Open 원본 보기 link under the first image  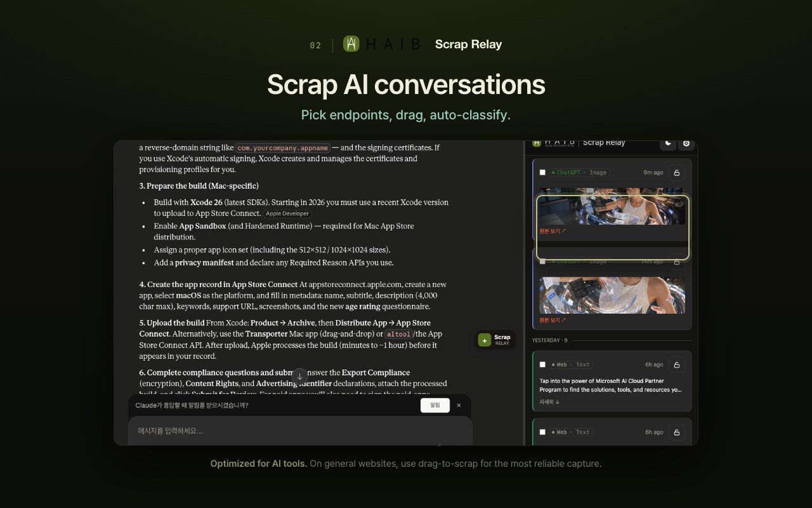(x=553, y=231)
